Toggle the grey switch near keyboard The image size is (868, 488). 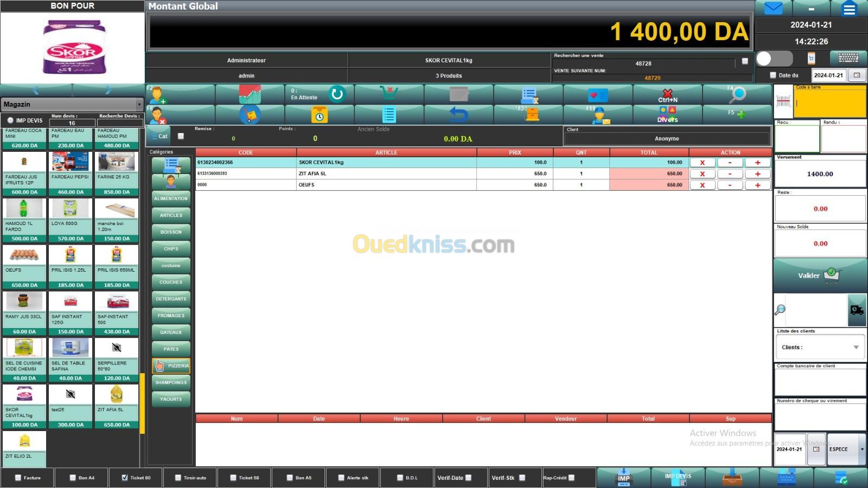tap(774, 59)
